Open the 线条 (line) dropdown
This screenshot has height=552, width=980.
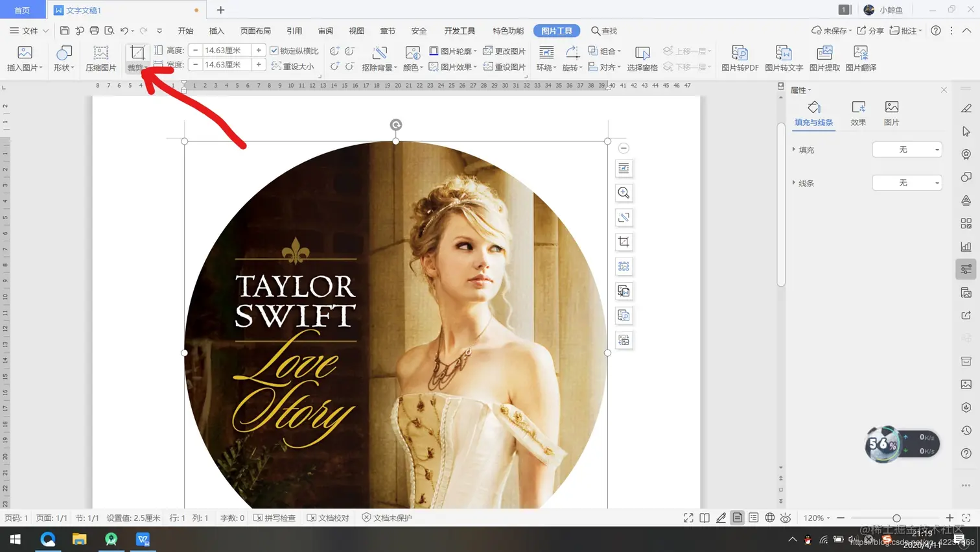pyautogui.click(x=907, y=183)
